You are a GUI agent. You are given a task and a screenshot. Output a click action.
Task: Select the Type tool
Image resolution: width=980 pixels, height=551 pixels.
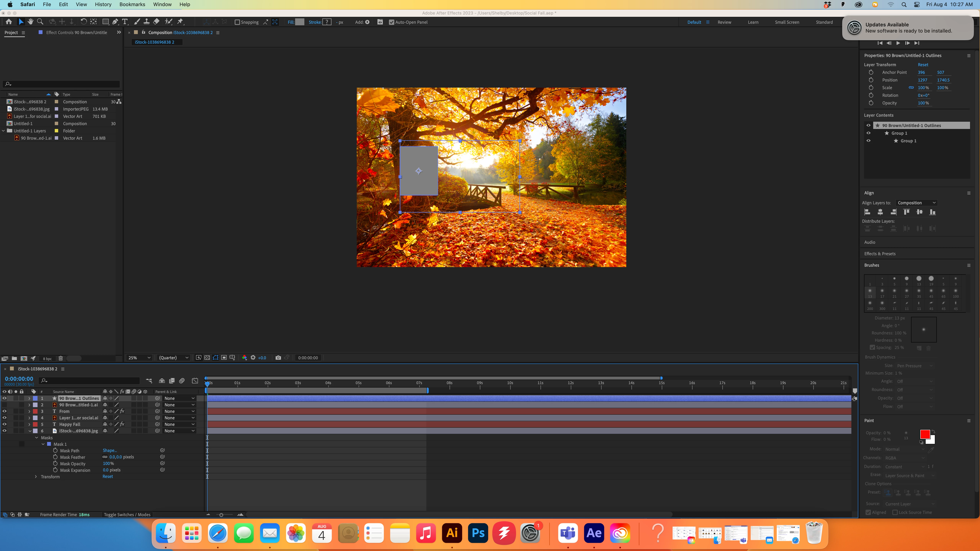point(125,22)
